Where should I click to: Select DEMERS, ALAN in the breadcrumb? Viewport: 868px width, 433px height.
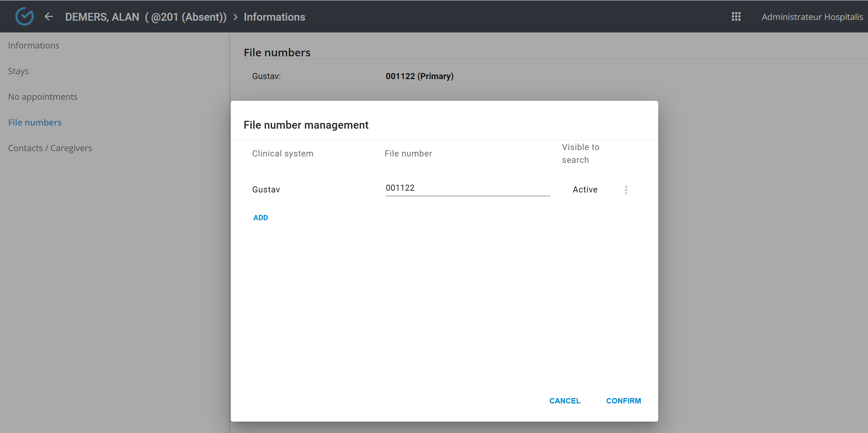click(102, 17)
